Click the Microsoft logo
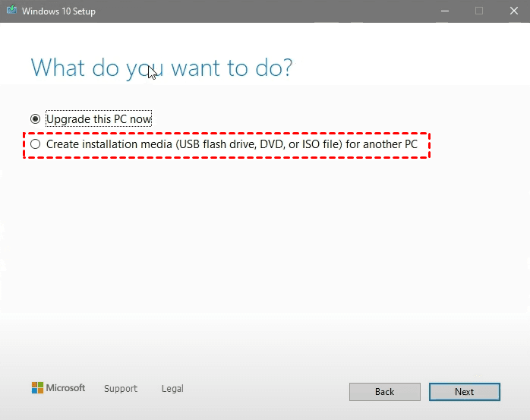Viewport: 530px width, 420px height. tap(58, 388)
